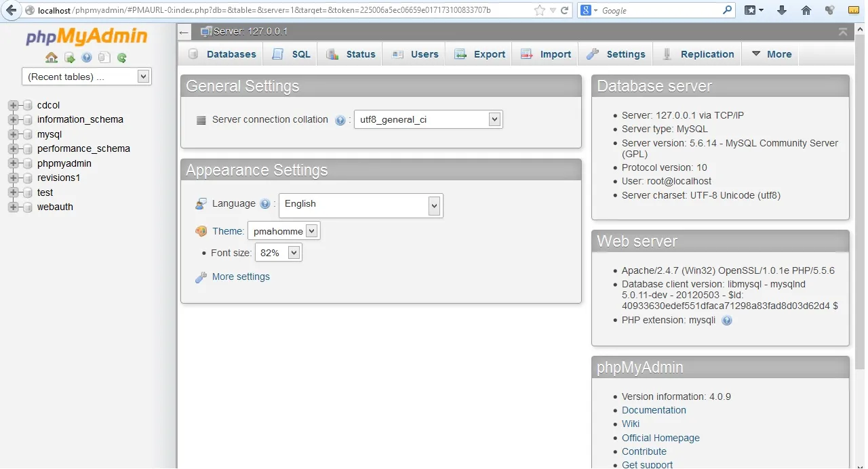Image resolution: width=868 pixels, height=469 pixels.
Task: Click the magnifier icon in Google search box
Action: coord(727,10)
